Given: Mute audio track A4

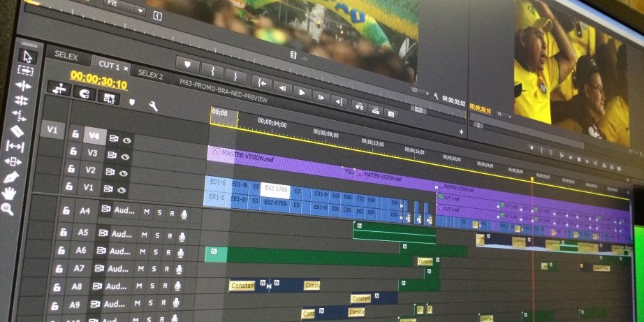Looking at the screenshot, I should 146,212.
